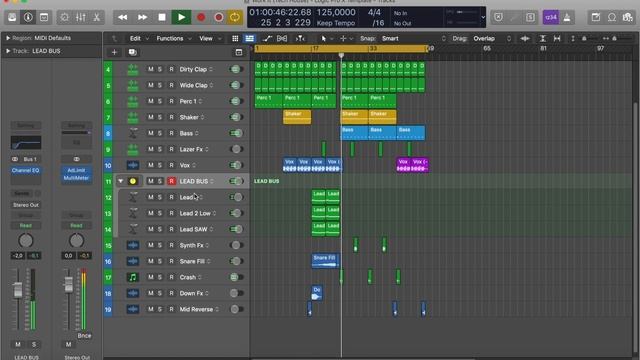Click the LEAD BUS channel pan knob
This screenshot has height=360, width=640.
pyautogui.click(x=26, y=241)
